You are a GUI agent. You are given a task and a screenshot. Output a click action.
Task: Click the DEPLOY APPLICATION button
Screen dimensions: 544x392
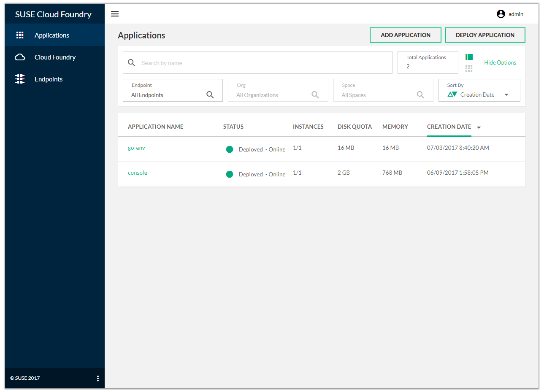pyautogui.click(x=485, y=35)
